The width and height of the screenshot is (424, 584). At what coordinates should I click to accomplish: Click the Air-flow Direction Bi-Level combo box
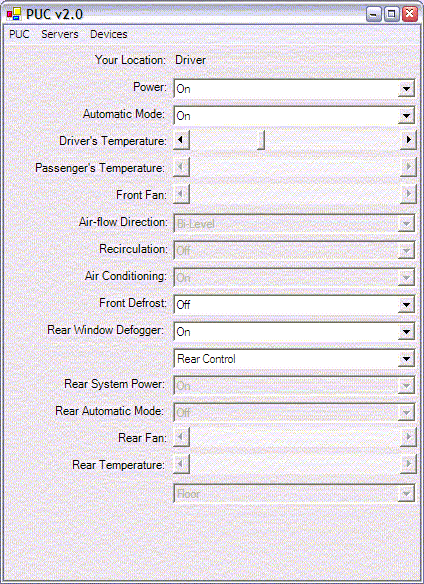coord(294,223)
